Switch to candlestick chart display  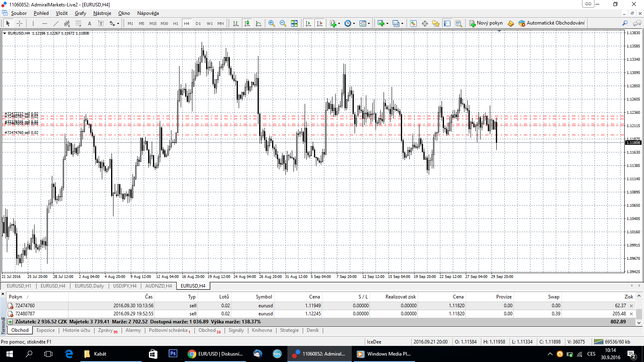pos(247,23)
